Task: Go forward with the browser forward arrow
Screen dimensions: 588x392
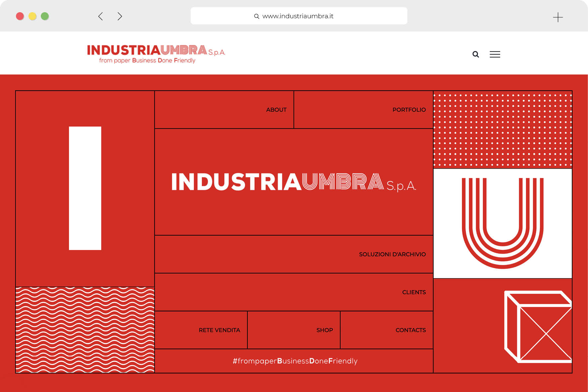Action: [x=120, y=16]
